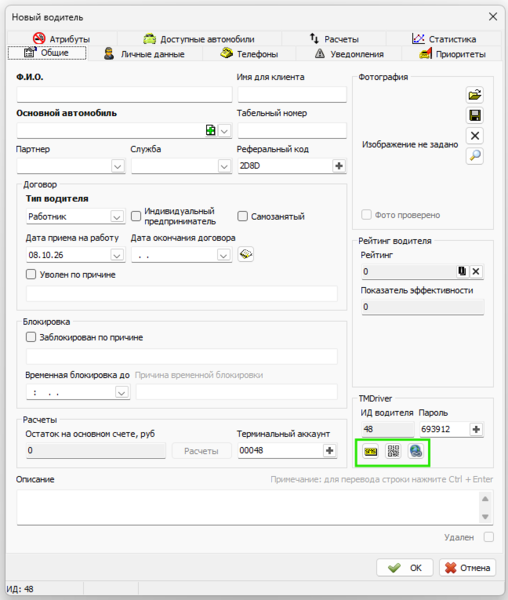Screen dimensions: 508x600
Task: Reset driver rating with X button
Action: pos(476,272)
